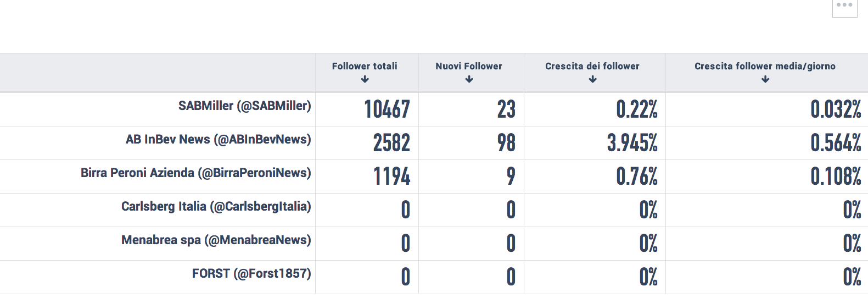Select Birra Peroni daily growth 0.108%

(836, 177)
